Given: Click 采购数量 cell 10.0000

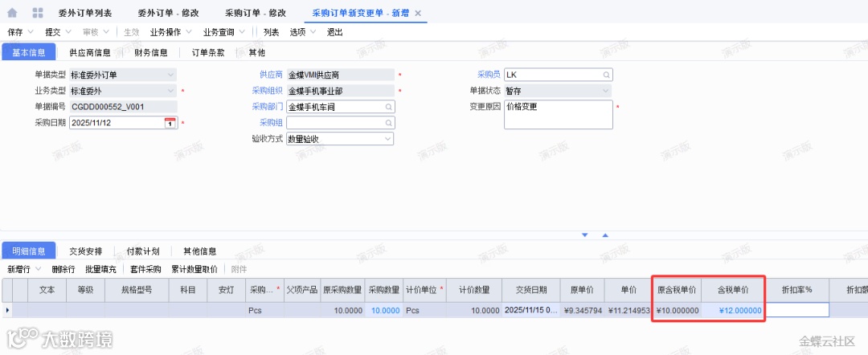Looking at the screenshot, I should 385,311.
